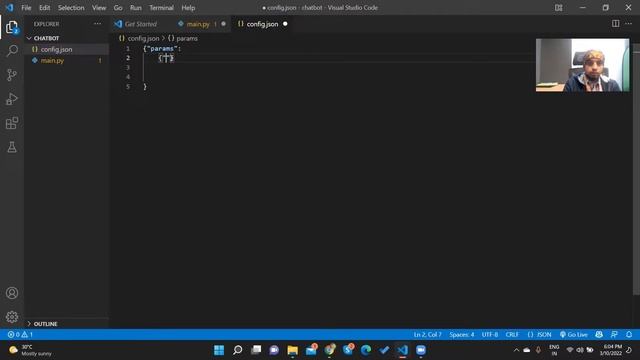Open the Terminal menu

point(161,8)
